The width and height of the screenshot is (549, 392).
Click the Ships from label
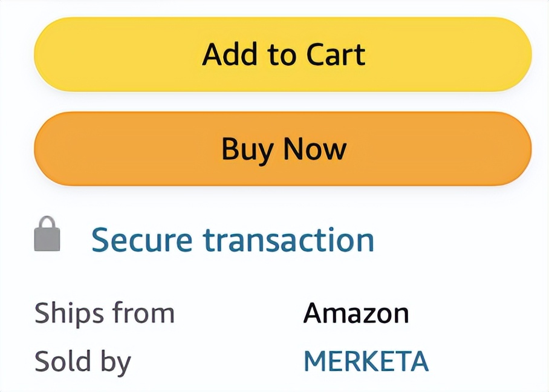click(x=104, y=313)
